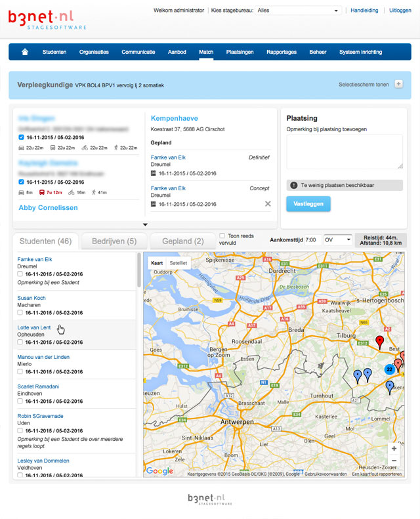The height and width of the screenshot is (519, 420).
Task: Tick the checkbox for Lotte van Lent
Action: tap(20, 342)
